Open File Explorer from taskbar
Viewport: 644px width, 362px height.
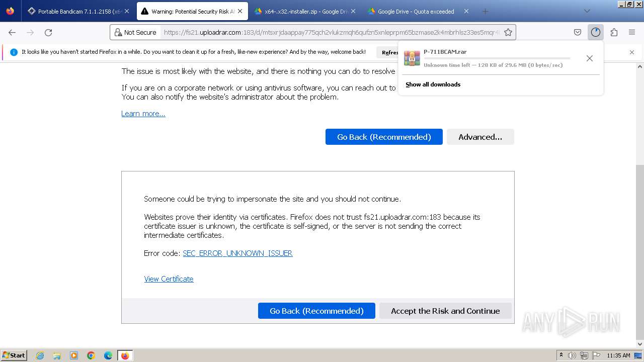tap(57, 355)
